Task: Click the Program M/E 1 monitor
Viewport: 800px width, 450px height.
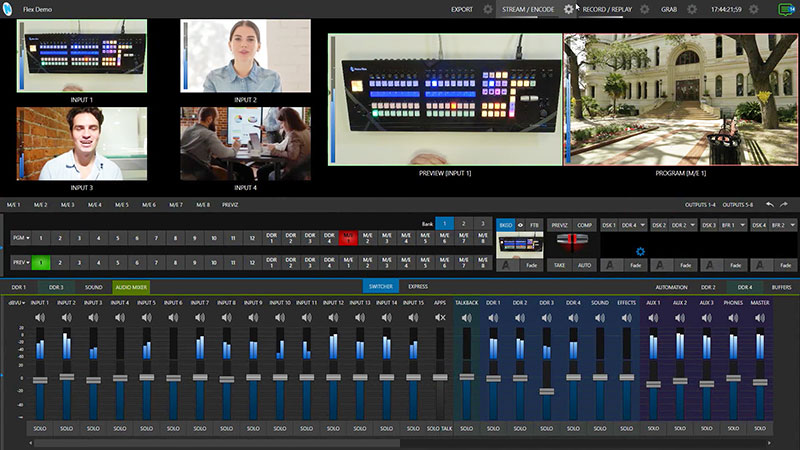Action: (x=681, y=100)
